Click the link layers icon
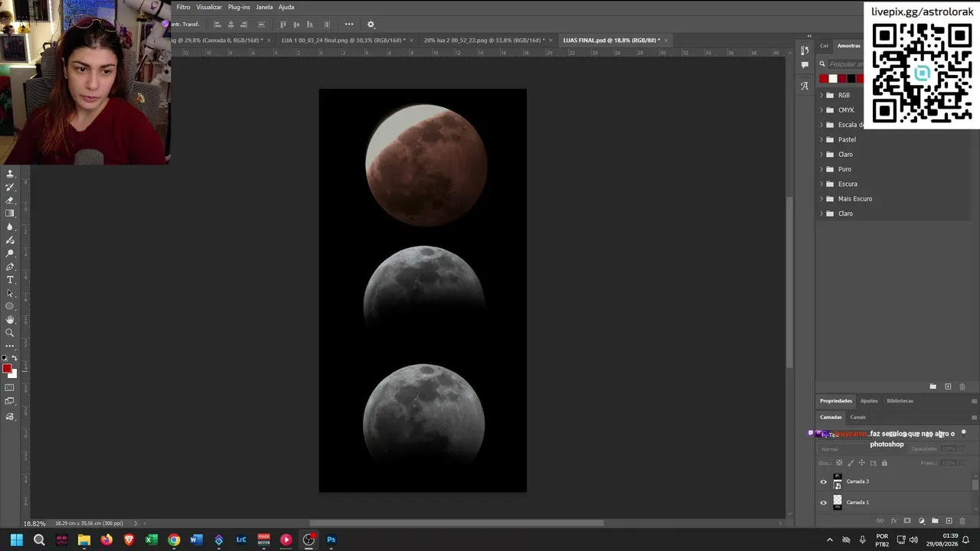980x551 pixels. point(880,520)
